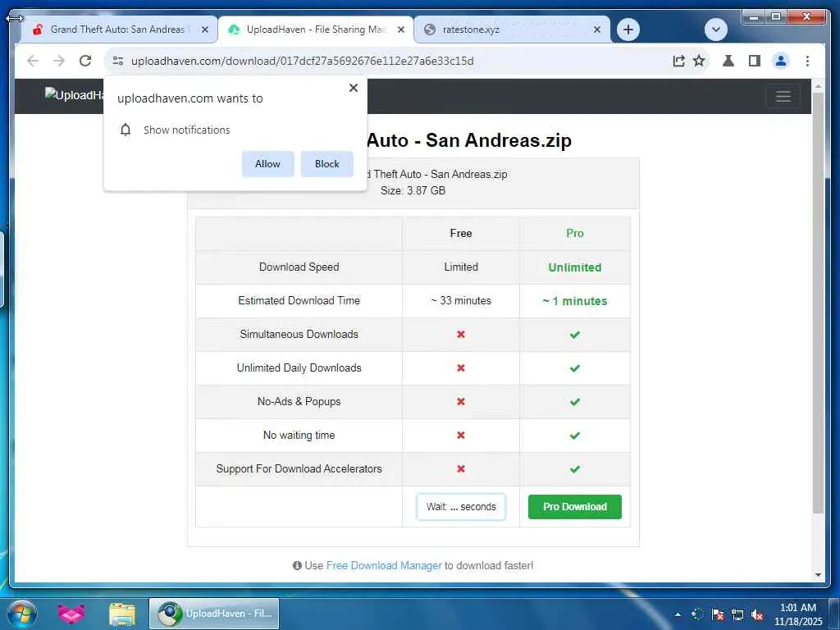840x630 pixels.
Task: Expand the tab search dropdown
Action: (715, 30)
